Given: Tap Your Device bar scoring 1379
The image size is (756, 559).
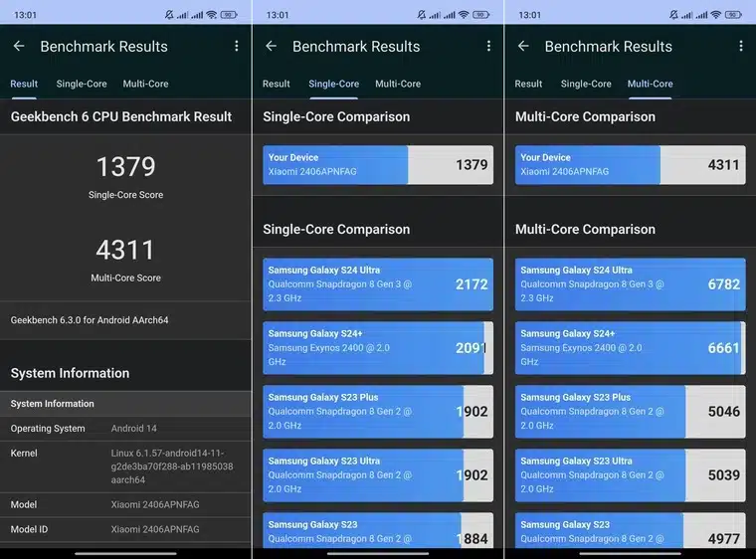Looking at the screenshot, I should 378,165.
